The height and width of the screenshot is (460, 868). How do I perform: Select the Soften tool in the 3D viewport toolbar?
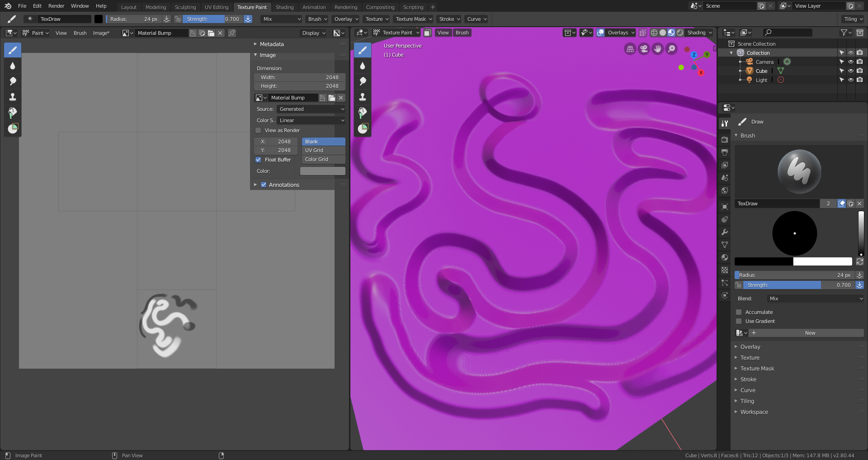(x=363, y=66)
